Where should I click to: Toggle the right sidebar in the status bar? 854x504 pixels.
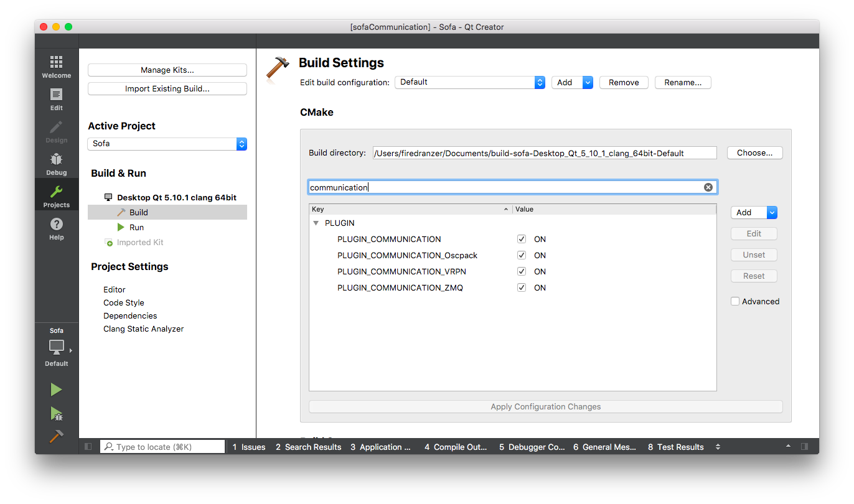805,447
